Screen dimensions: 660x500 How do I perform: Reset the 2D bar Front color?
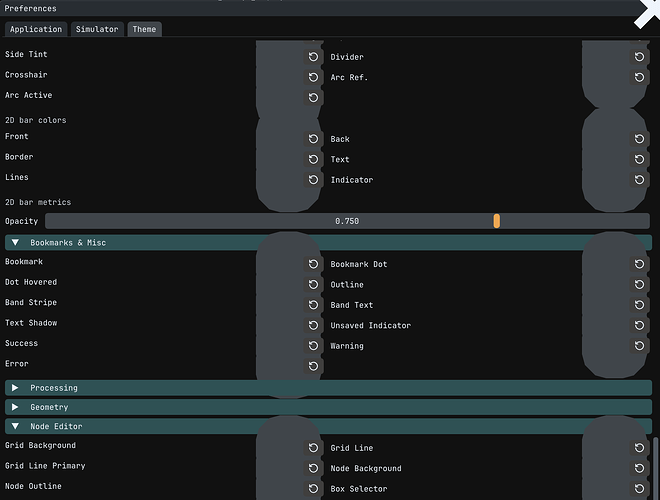(313, 139)
